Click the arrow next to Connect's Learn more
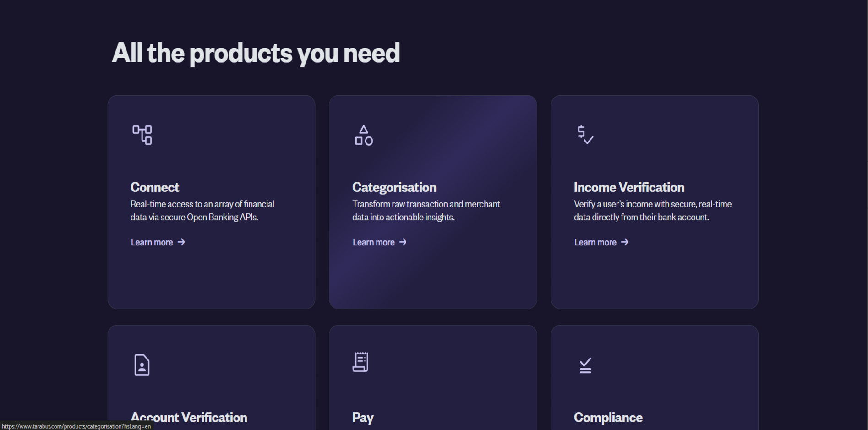This screenshot has width=868, height=430. (x=181, y=242)
